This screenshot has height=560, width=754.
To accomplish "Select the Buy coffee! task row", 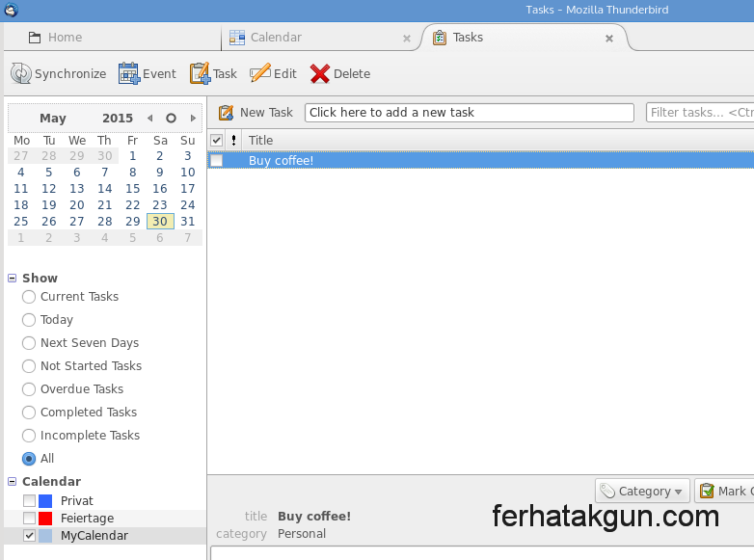I will coord(481,161).
